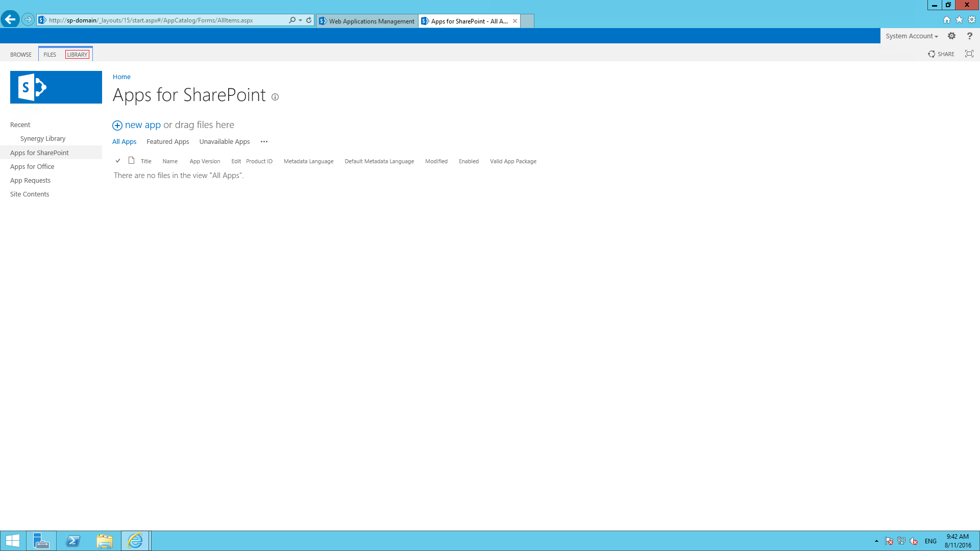Sort by Metadata Language column header
980x551 pixels.
coord(309,161)
